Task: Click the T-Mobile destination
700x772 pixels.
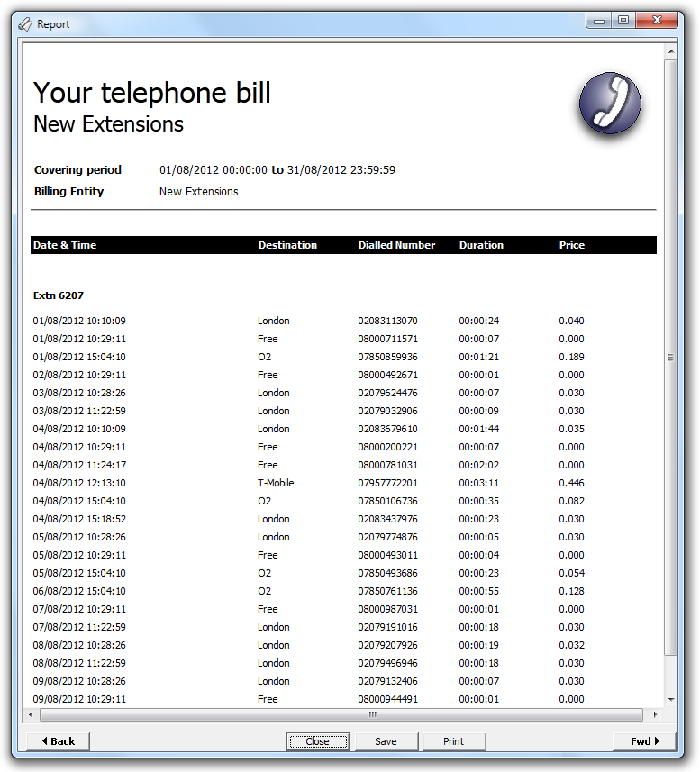Action: tap(276, 483)
